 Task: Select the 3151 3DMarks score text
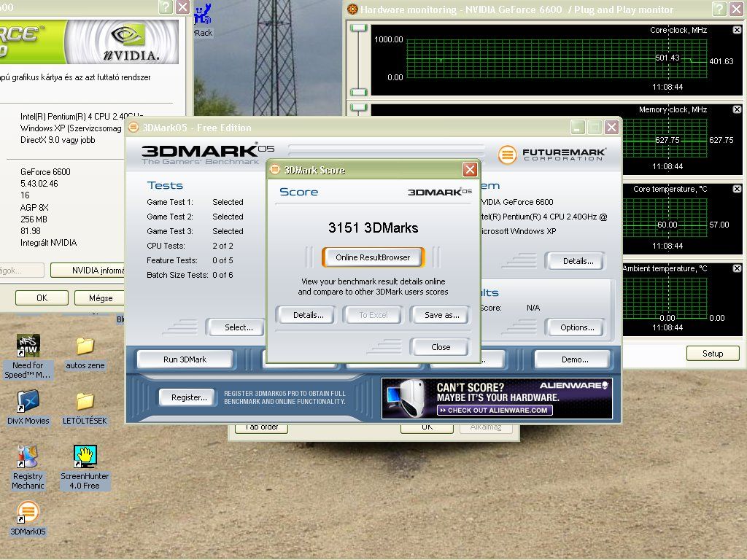click(x=373, y=227)
